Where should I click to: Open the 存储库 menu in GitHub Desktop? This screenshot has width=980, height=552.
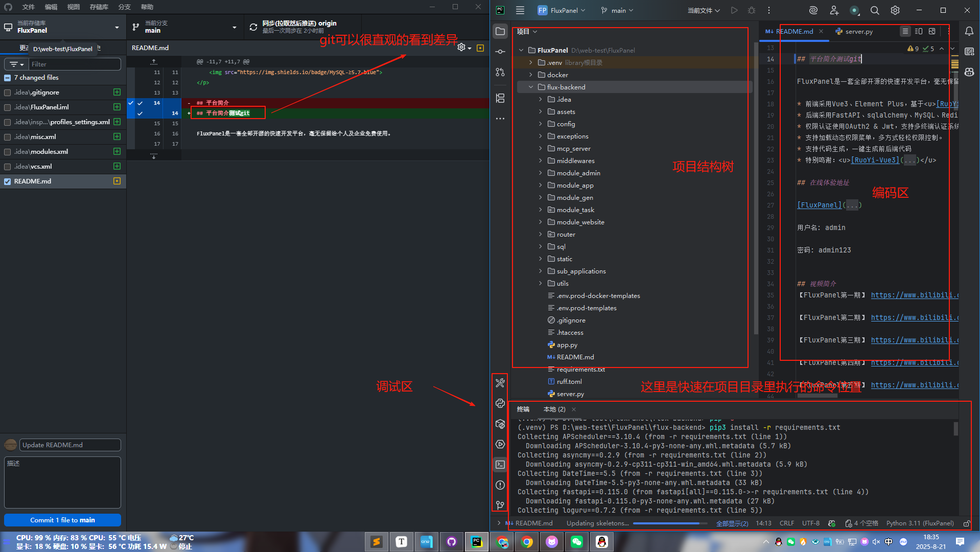pyautogui.click(x=99, y=7)
